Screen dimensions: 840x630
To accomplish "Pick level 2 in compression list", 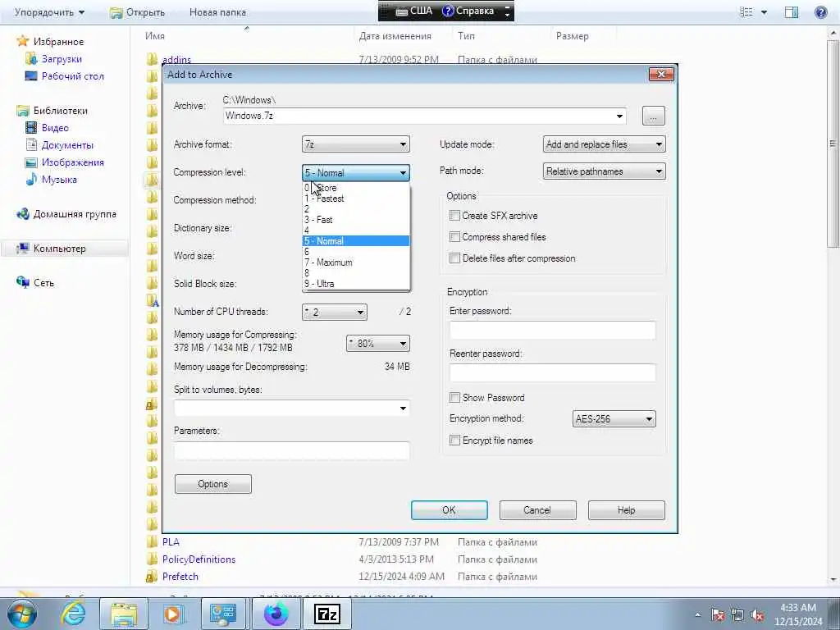I will pos(356,209).
